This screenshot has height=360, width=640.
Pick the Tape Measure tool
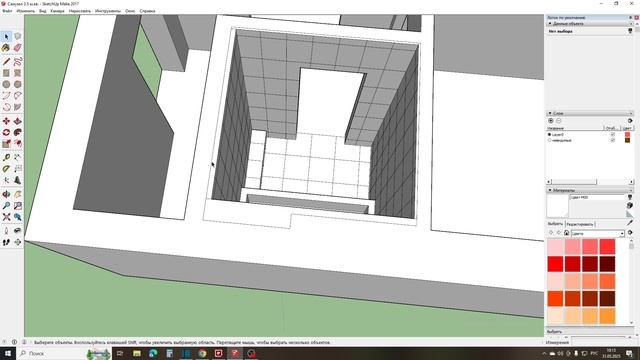tap(6, 158)
